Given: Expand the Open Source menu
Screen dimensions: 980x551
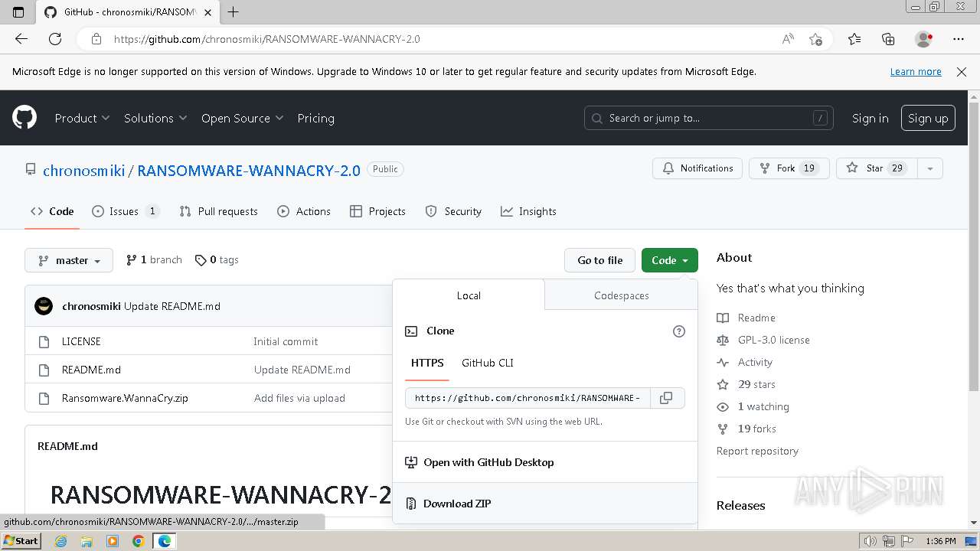Looking at the screenshot, I should click(x=242, y=118).
